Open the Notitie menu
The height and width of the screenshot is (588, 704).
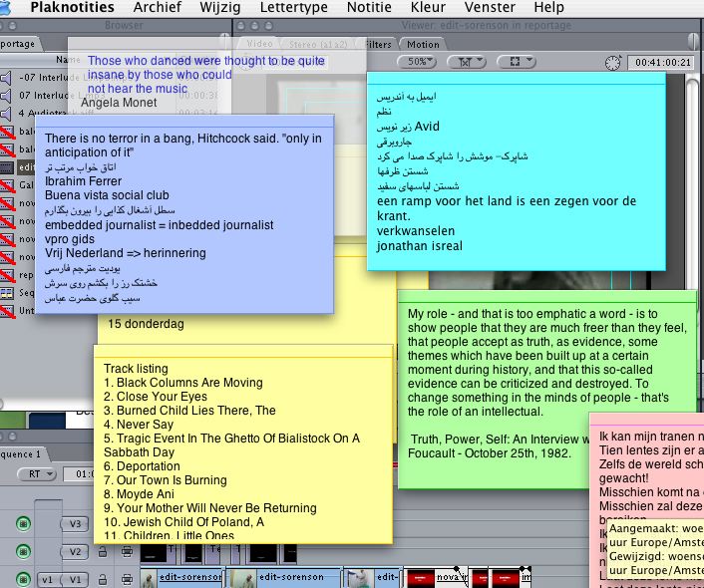pyautogui.click(x=369, y=7)
